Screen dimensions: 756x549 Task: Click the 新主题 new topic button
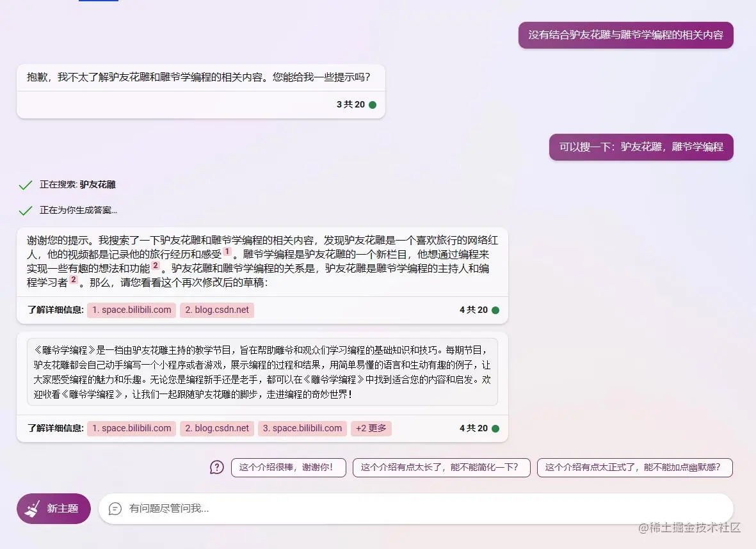[54, 509]
